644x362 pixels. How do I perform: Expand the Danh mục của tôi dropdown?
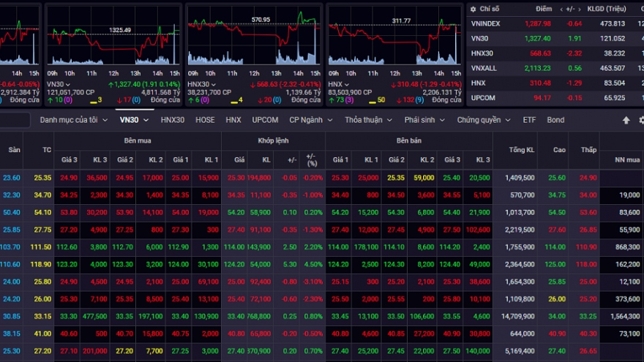coord(105,120)
